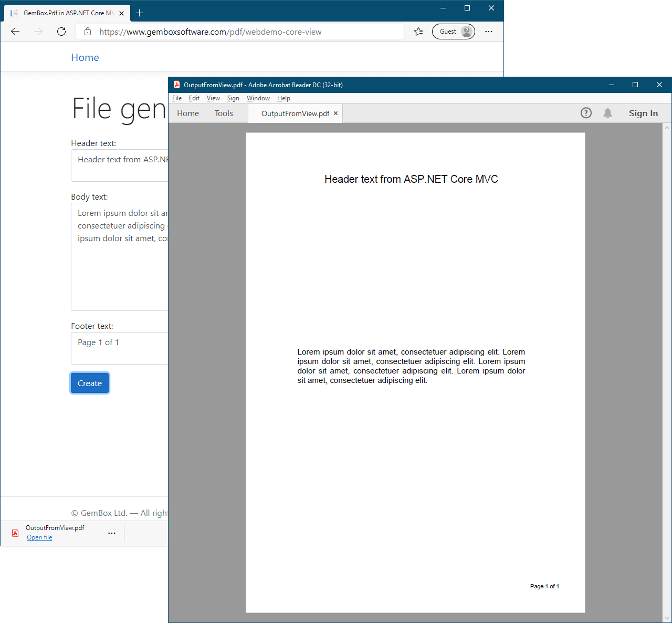Open Acrobat's Help question mark icon

(x=586, y=113)
